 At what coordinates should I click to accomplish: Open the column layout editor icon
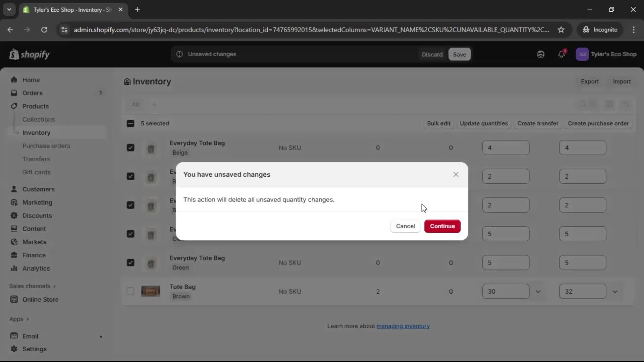click(x=609, y=104)
